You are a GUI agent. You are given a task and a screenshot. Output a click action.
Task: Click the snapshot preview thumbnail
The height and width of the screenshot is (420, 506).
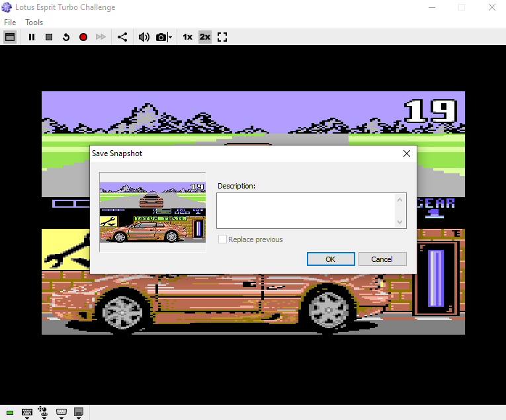tap(153, 212)
